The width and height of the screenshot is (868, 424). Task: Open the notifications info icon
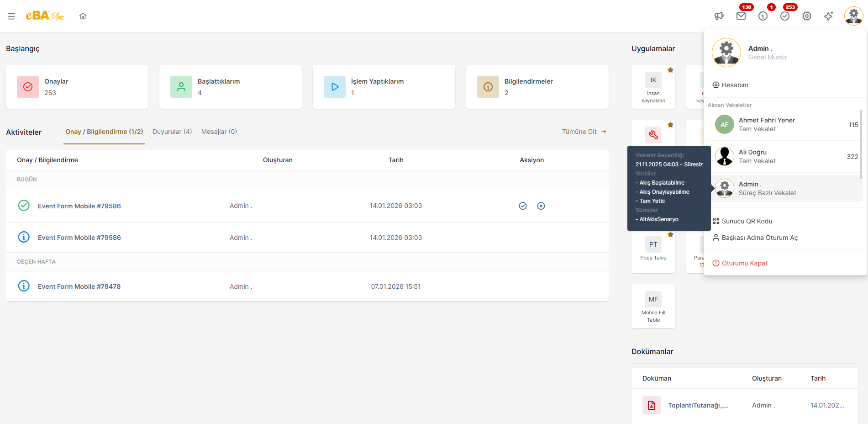click(763, 16)
